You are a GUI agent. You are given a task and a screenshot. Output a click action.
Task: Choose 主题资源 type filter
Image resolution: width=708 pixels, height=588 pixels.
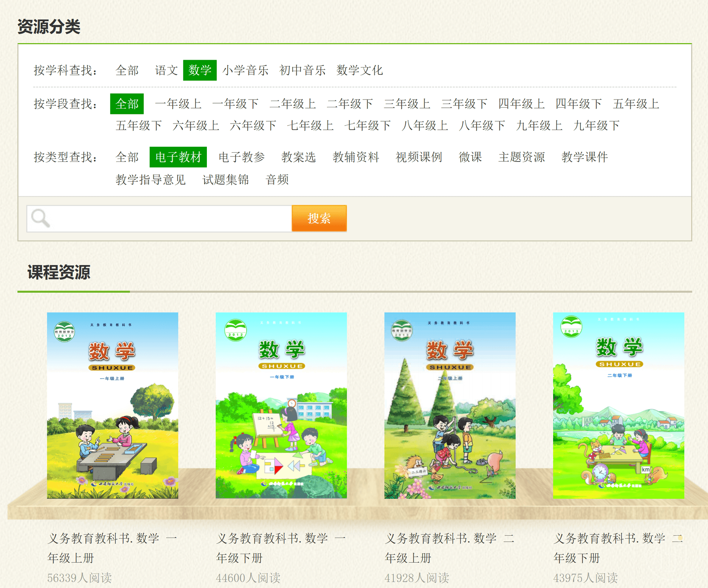[x=521, y=157]
